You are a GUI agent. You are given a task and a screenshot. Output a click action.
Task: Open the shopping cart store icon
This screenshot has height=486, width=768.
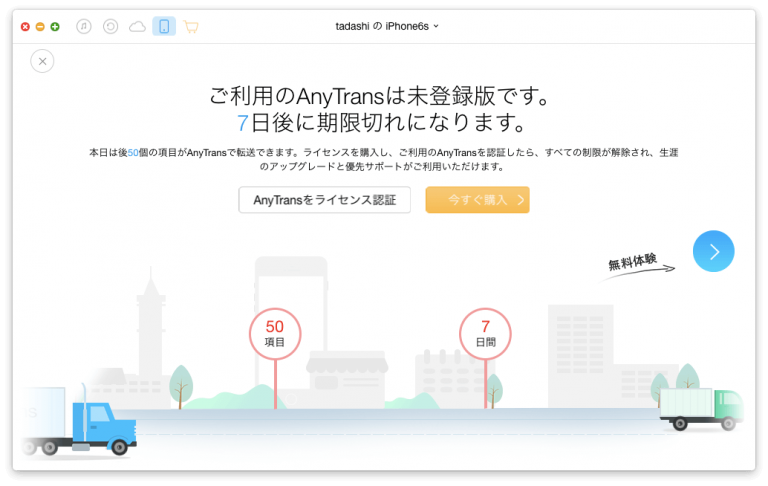pyautogui.click(x=191, y=26)
